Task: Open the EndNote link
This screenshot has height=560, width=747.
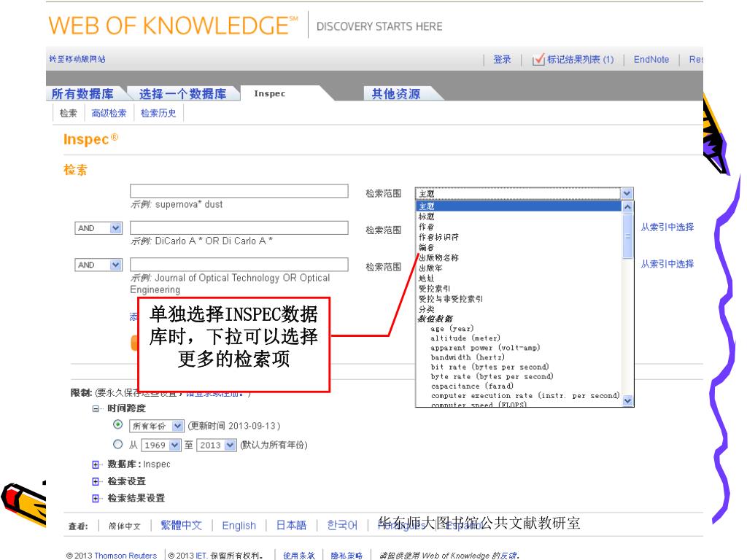Action: 651,60
